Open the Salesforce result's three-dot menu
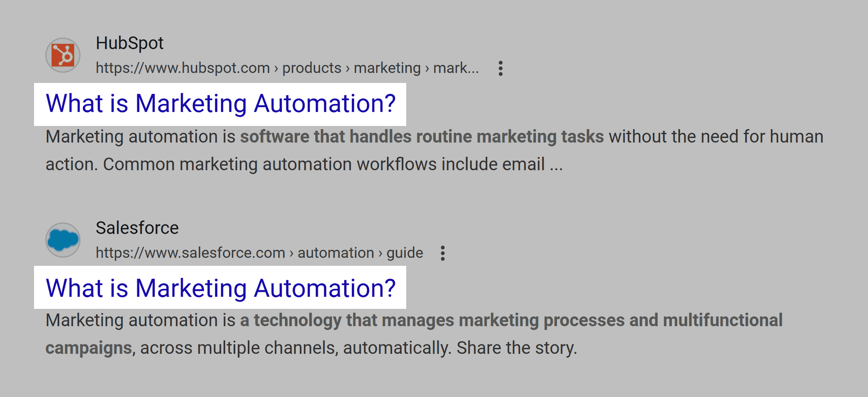868x397 pixels. click(442, 253)
